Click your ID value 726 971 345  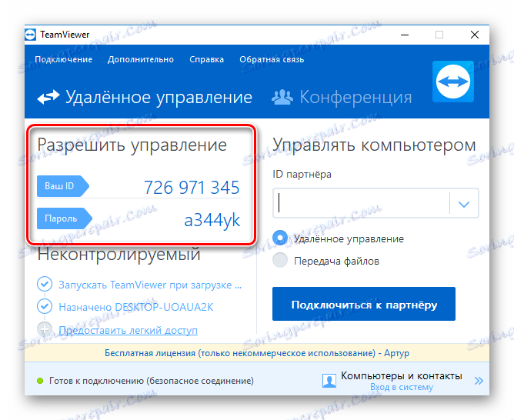(192, 188)
